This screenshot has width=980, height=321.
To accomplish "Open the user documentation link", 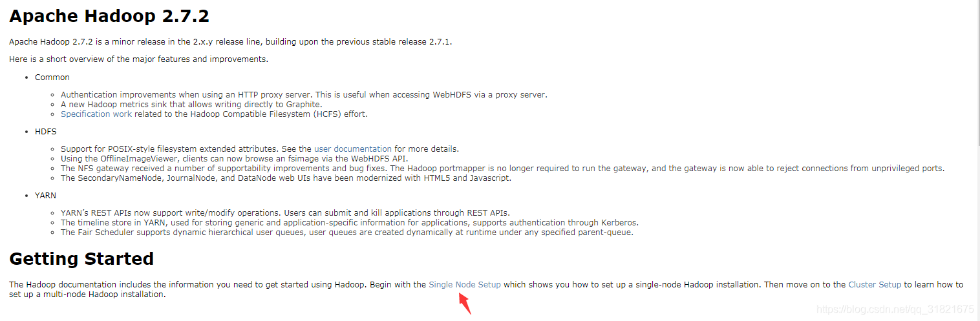I will [x=353, y=149].
